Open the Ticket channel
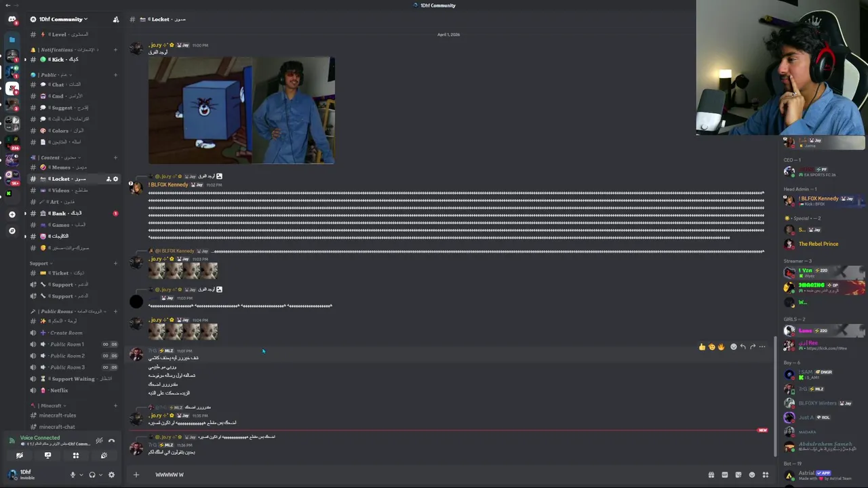Screen dimensions: 868x488 [74, 272]
